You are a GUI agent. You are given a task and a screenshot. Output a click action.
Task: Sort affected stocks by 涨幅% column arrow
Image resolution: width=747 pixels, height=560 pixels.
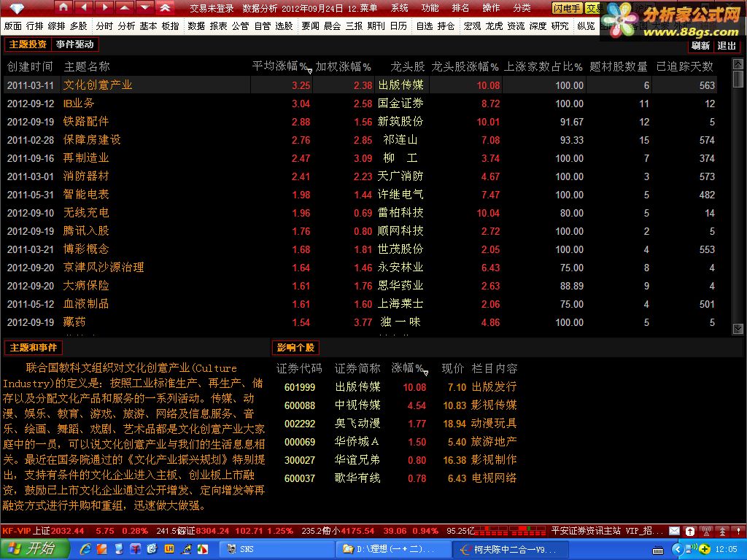pyautogui.click(x=425, y=373)
